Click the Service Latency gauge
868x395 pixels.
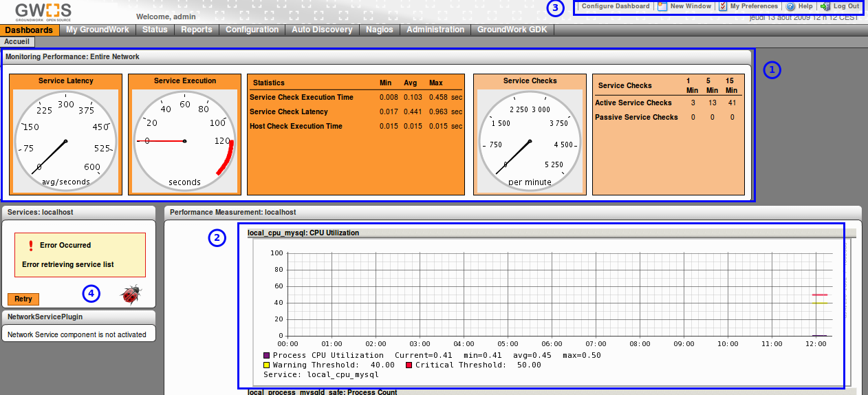pyautogui.click(x=66, y=141)
